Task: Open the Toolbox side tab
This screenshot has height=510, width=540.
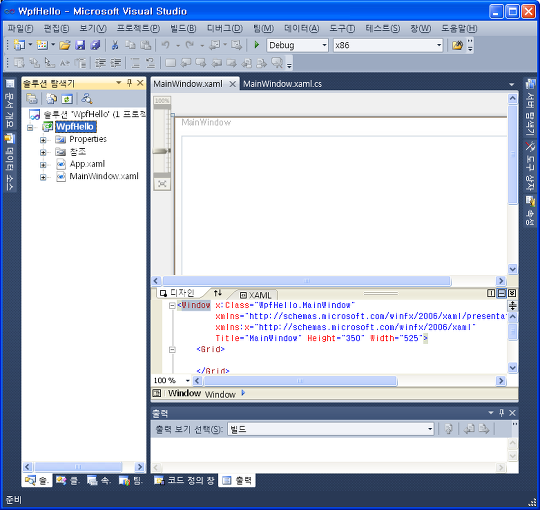Action: tap(530, 166)
